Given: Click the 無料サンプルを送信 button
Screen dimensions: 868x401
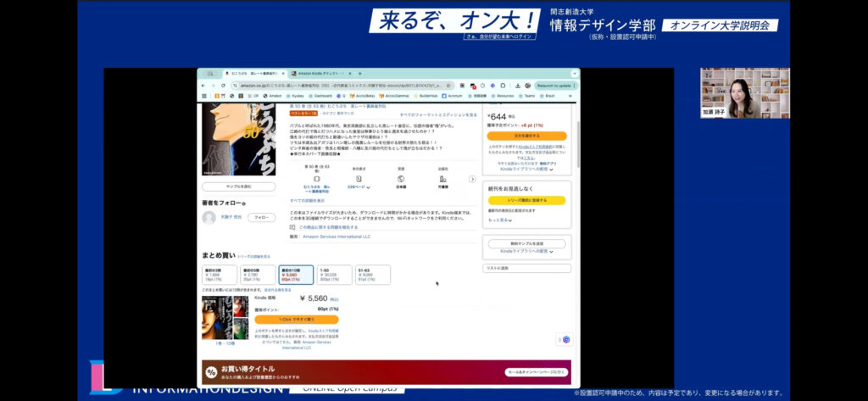Looking at the screenshot, I should pos(526,243).
